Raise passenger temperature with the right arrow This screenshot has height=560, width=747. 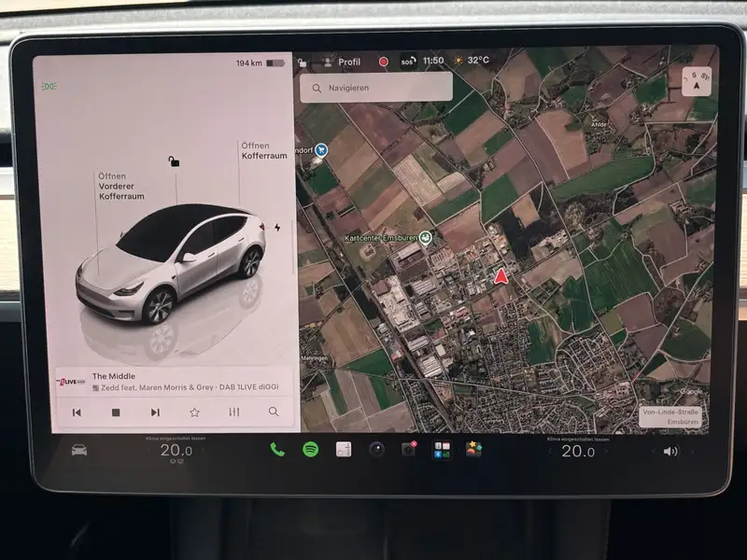coord(606,451)
